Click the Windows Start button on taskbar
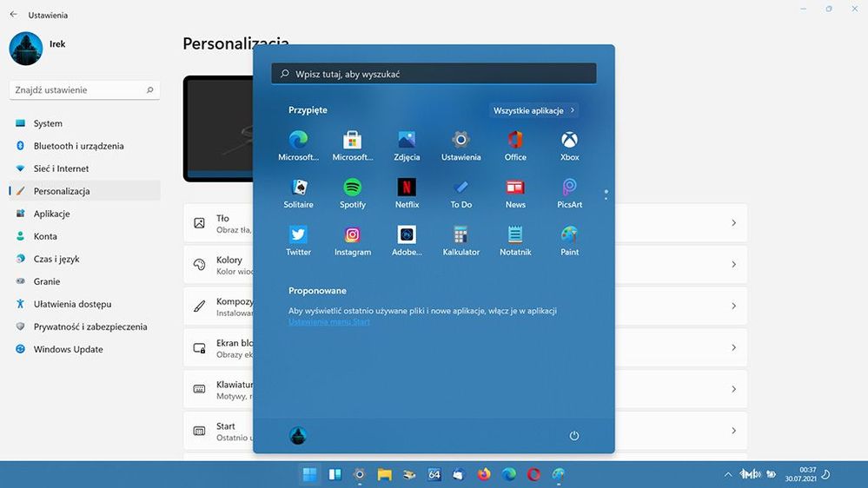The height and width of the screenshot is (488, 868). pos(308,474)
